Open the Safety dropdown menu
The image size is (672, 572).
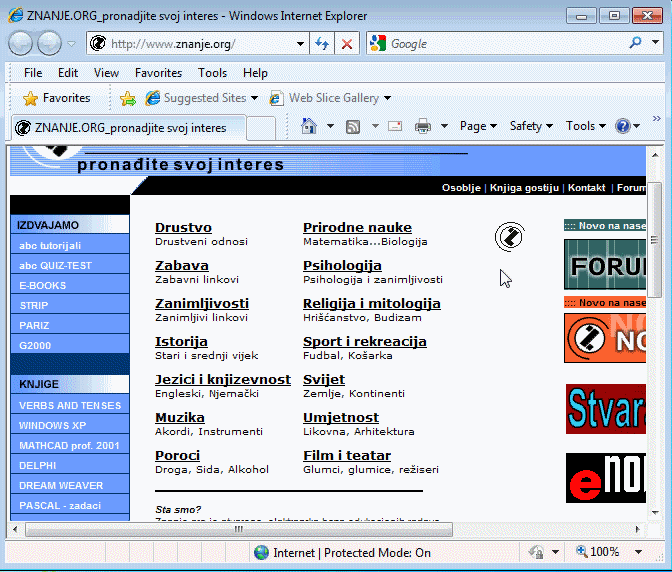click(531, 126)
